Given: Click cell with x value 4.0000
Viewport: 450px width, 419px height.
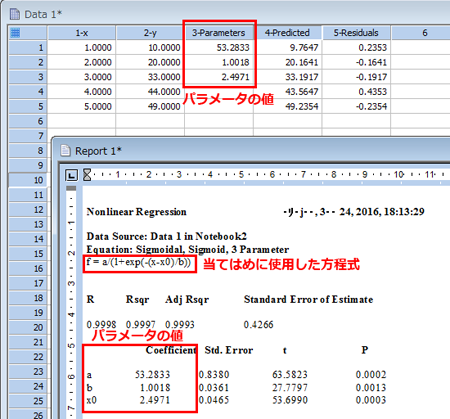Looking at the screenshot, I should click(82, 91).
